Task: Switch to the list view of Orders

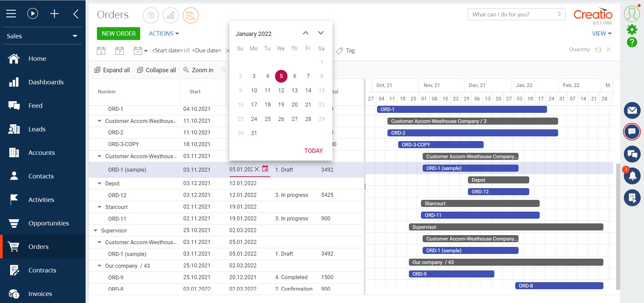Action: tap(151, 15)
